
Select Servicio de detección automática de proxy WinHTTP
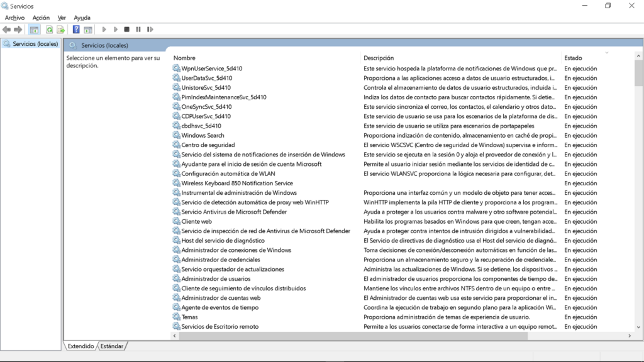pos(255,202)
